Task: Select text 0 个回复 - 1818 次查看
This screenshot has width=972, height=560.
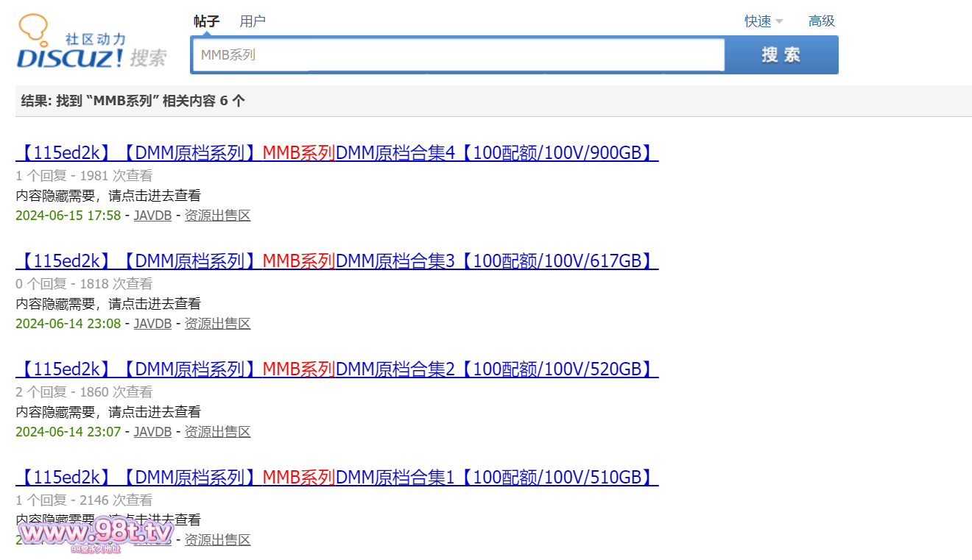Action: (x=84, y=284)
